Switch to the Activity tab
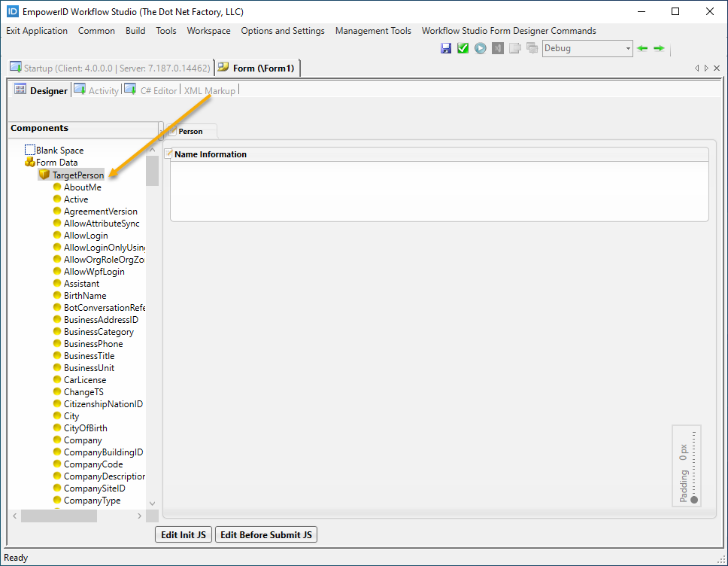This screenshot has width=728, height=566. click(103, 90)
